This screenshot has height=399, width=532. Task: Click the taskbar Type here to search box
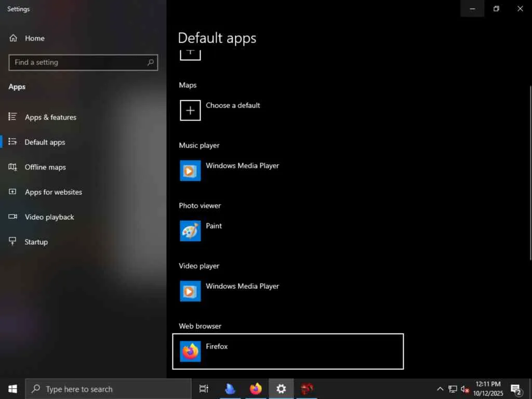[108, 389]
